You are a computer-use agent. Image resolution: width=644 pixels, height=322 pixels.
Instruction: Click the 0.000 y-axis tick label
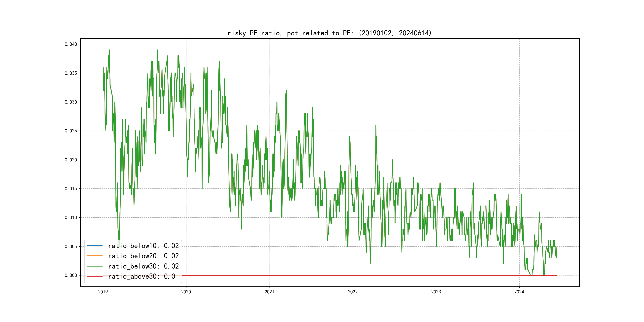coord(71,275)
